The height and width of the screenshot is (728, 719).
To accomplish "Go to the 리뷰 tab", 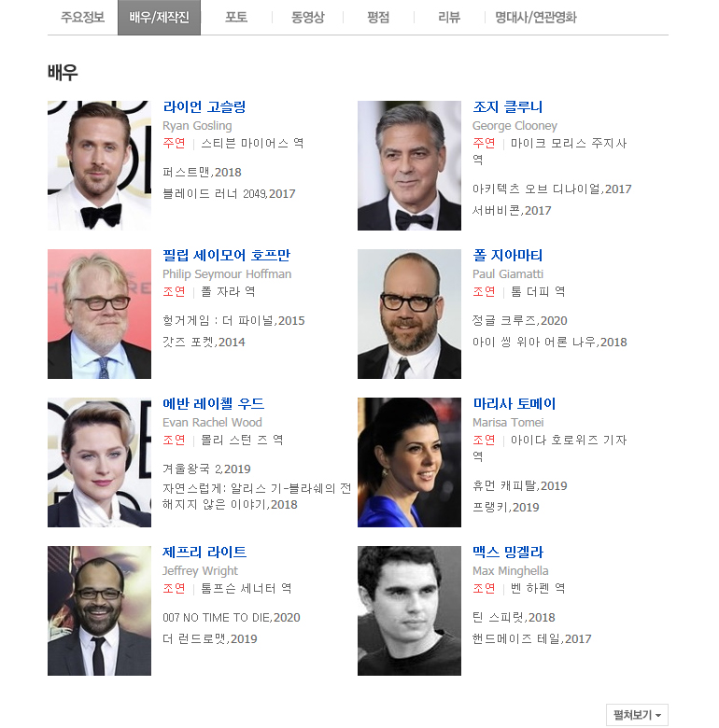I will coord(449,17).
